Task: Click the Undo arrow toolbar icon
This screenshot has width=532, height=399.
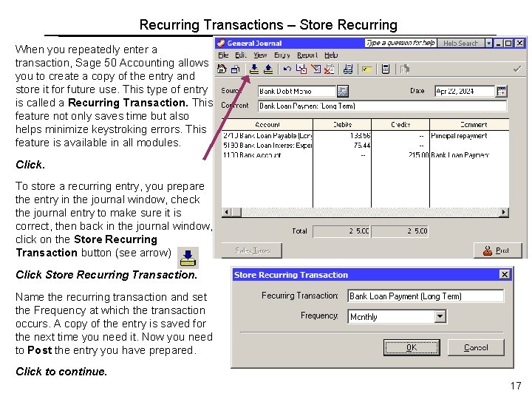Action: pyautogui.click(x=287, y=69)
